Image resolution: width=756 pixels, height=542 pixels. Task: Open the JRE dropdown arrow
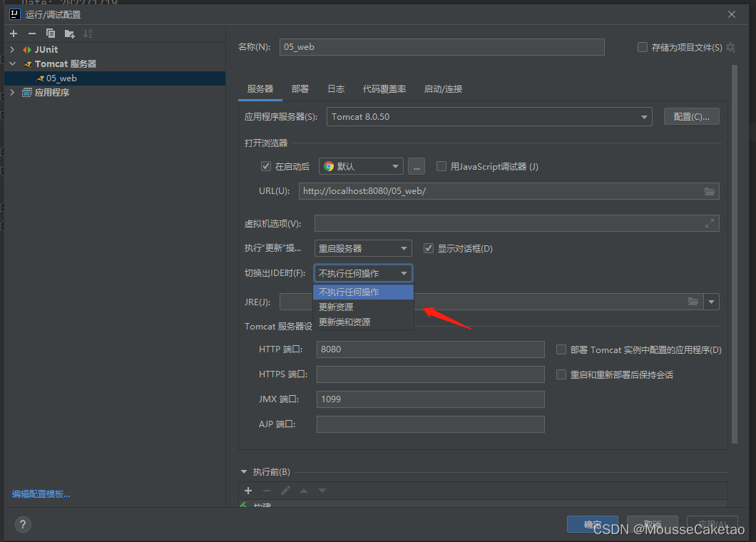712,302
